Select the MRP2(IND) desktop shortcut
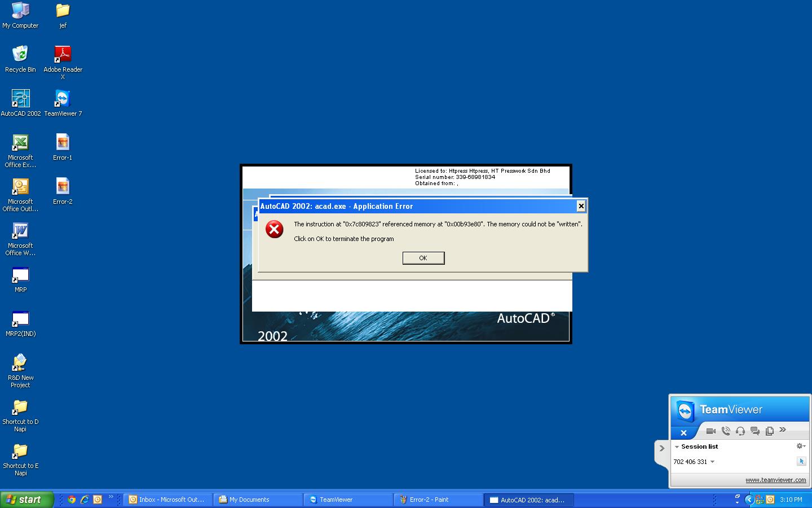The image size is (812, 508). [20, 323]
